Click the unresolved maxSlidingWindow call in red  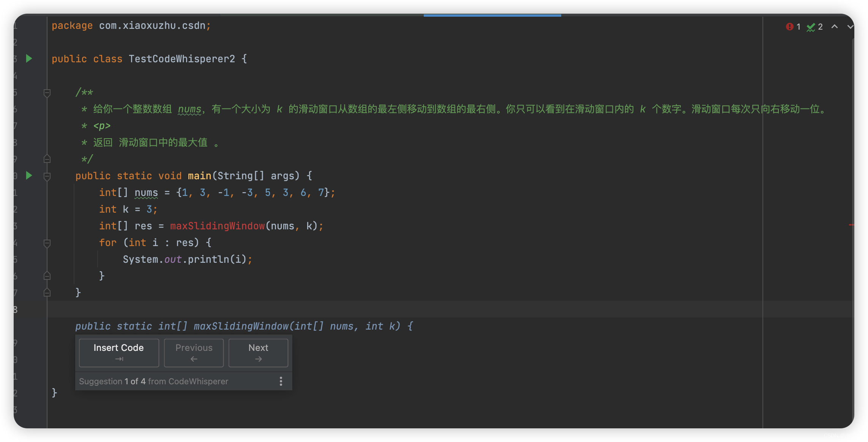(x=217, y=226)
